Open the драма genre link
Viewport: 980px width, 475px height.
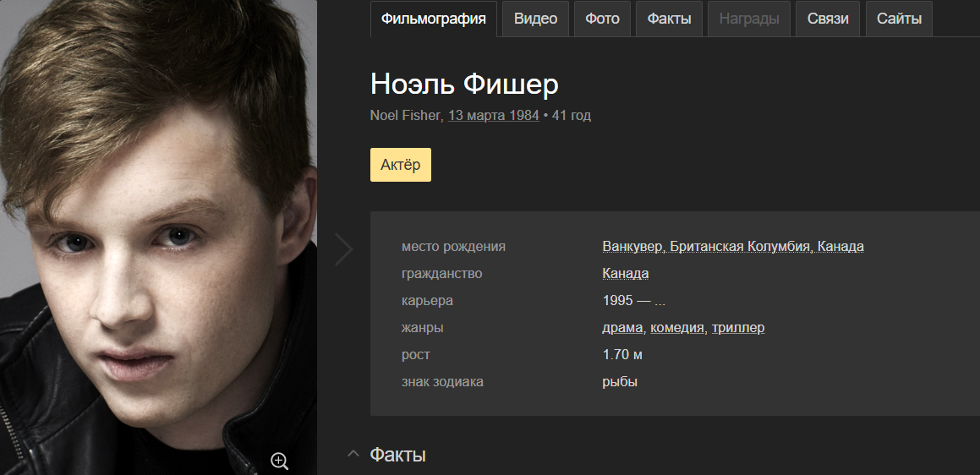click(x=622, y=327)
